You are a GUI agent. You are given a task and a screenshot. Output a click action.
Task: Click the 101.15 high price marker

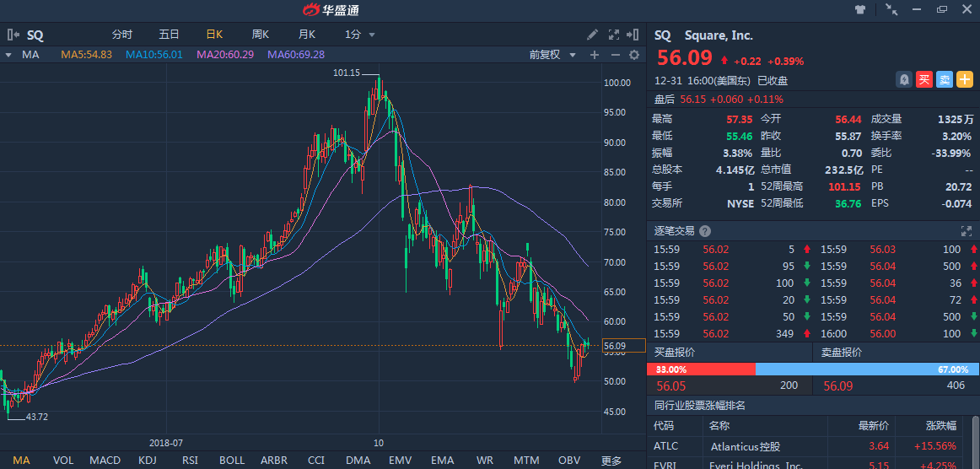pyautogui.click(x=347, y=73)
